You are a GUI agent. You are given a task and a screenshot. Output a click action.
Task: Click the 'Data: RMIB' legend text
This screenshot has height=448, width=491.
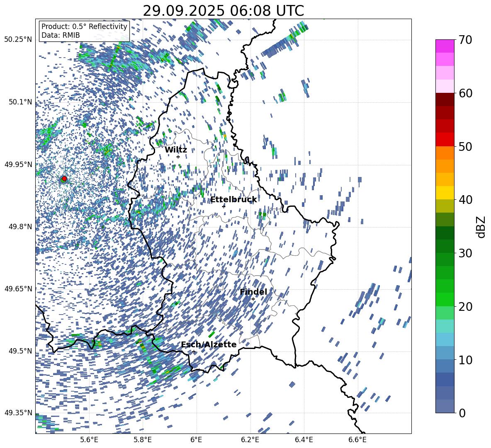coord(61,35)
